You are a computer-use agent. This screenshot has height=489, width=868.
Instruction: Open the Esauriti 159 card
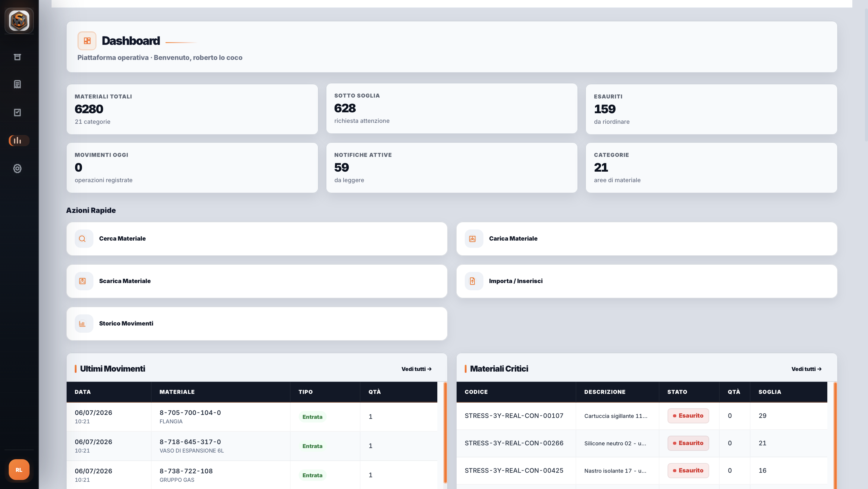coord(711,109)
